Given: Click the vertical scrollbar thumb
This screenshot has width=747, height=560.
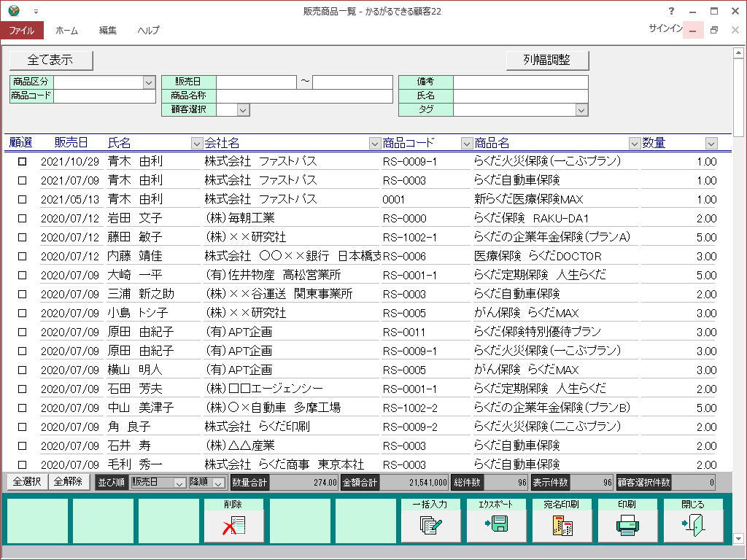Looking at the screenshot, I should 738,97.
